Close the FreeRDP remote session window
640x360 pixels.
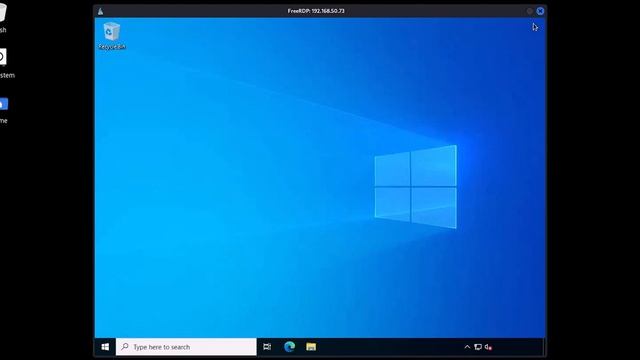click(540, 11)
